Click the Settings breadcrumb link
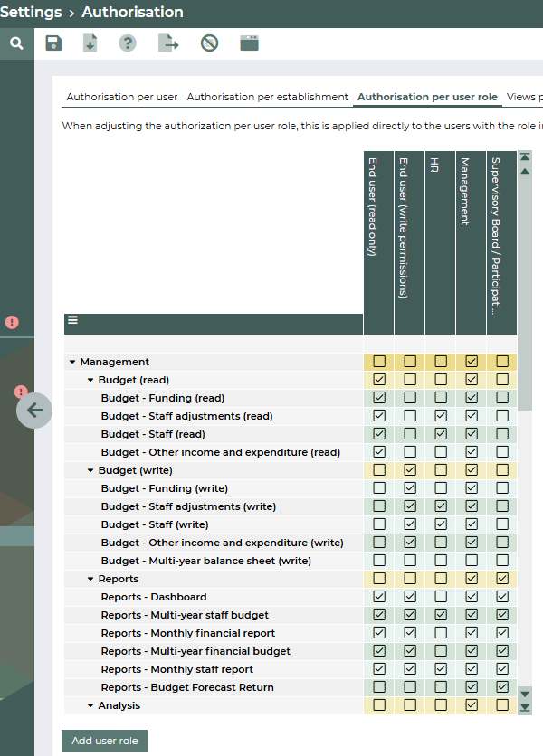 (x=31, y=13)
